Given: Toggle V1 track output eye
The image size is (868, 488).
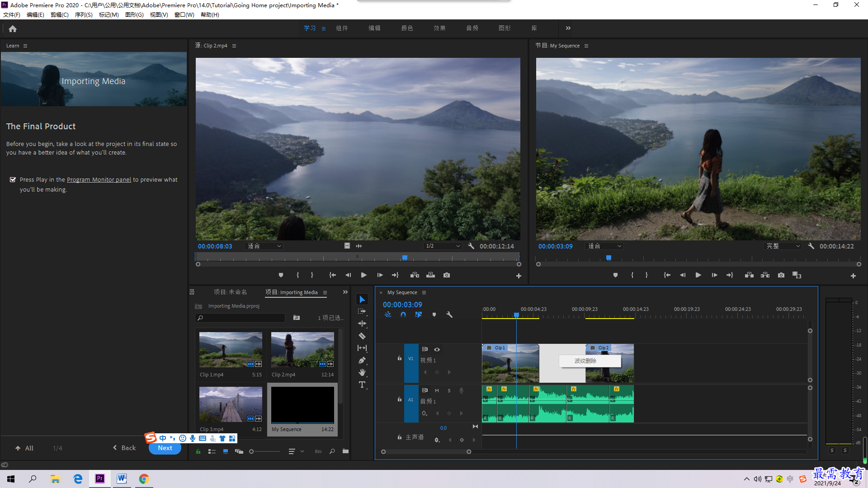Looking at the screenshot, I should point(437,349).
